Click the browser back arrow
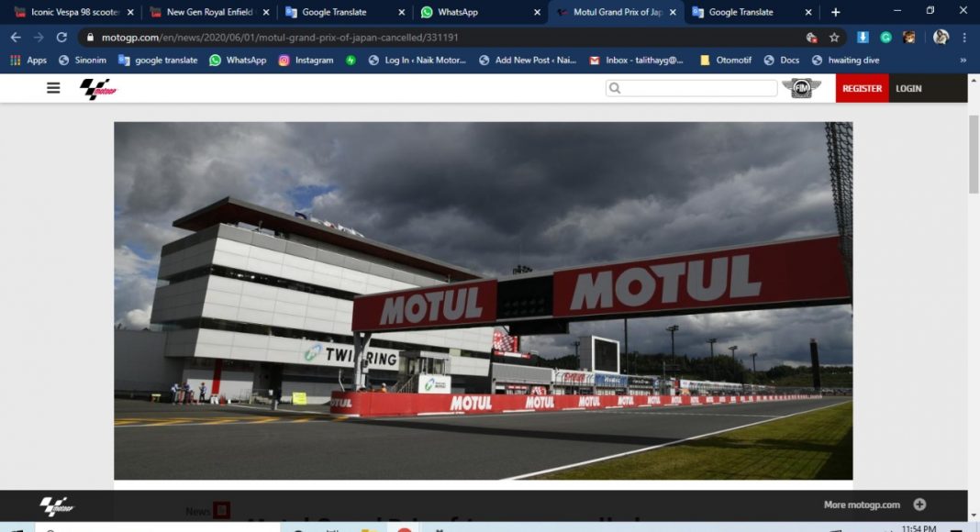 [x=16, y=38]
